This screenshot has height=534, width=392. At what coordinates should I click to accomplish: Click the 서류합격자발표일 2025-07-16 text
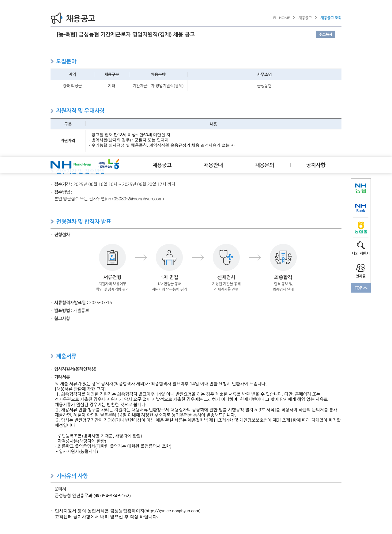tap(83, 302)
